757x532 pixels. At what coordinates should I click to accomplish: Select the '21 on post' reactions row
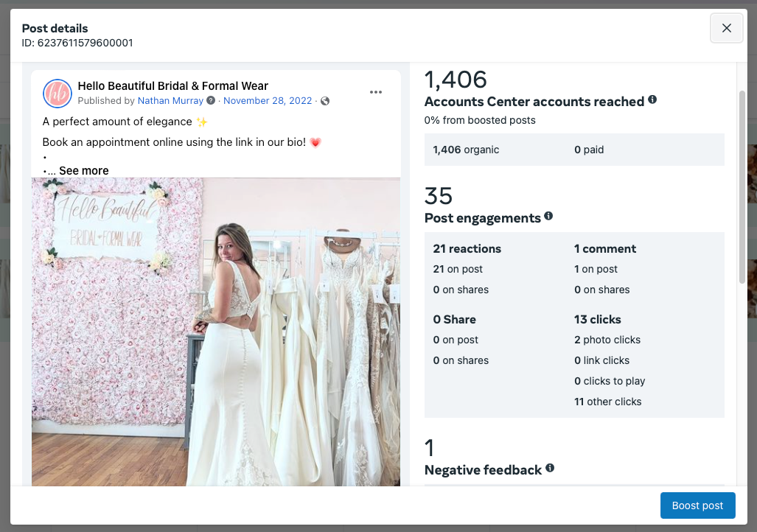coord(458,270)
